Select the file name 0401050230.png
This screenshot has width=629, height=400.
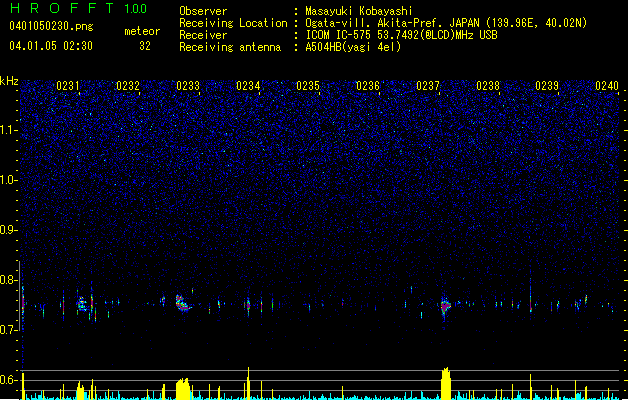point(51,26)
